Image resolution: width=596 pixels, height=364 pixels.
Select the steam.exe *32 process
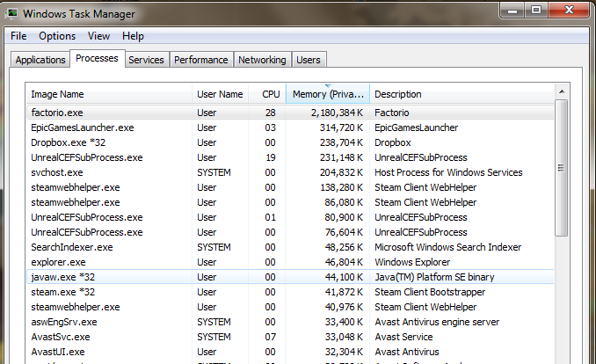coord(290,292)
